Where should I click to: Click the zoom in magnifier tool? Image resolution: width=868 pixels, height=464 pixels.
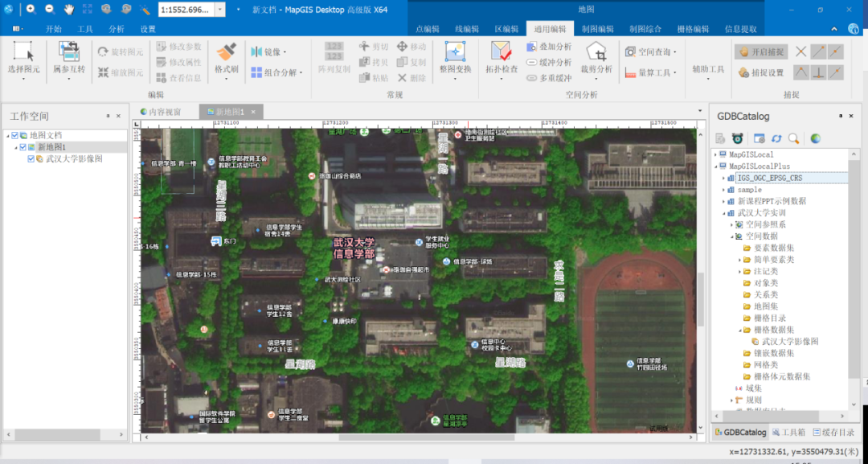click(31, 10)
